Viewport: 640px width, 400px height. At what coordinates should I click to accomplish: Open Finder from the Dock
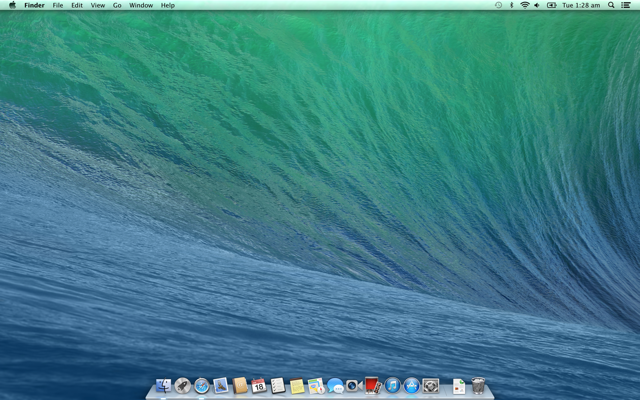coord(163,385)
